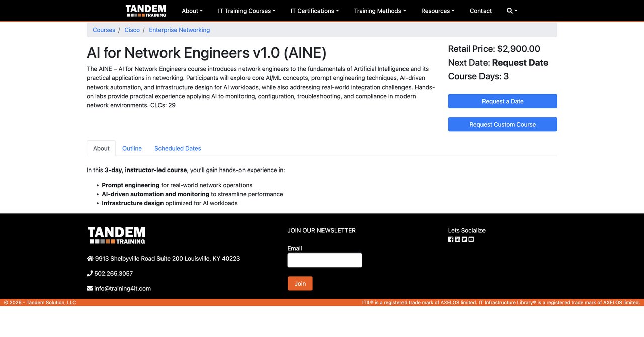
Task: Open the search magnifier dropdown
Action: 512,11
